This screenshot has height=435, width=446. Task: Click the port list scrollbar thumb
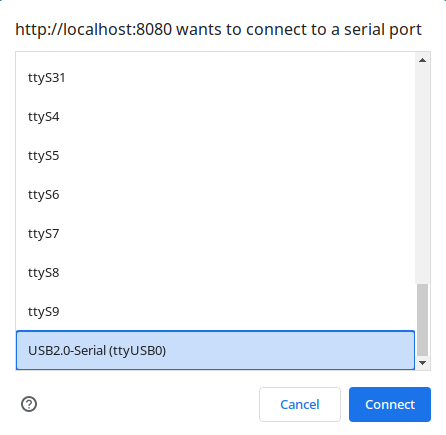click(422, 320)
